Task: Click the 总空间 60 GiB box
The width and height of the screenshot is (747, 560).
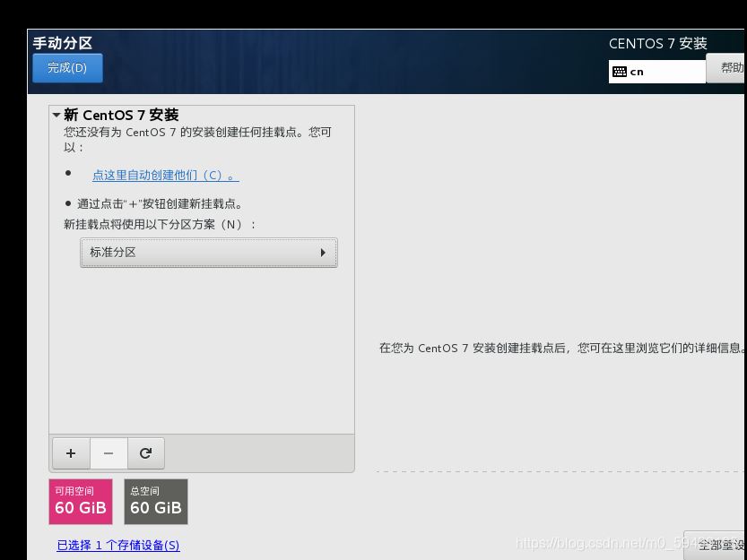Action: coord(156,502)
